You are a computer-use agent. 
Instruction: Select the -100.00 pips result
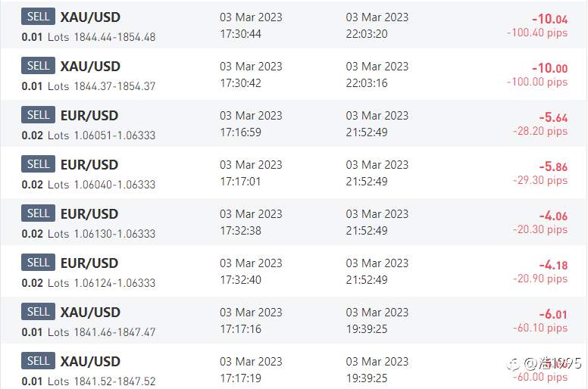(x=537, y=82)
